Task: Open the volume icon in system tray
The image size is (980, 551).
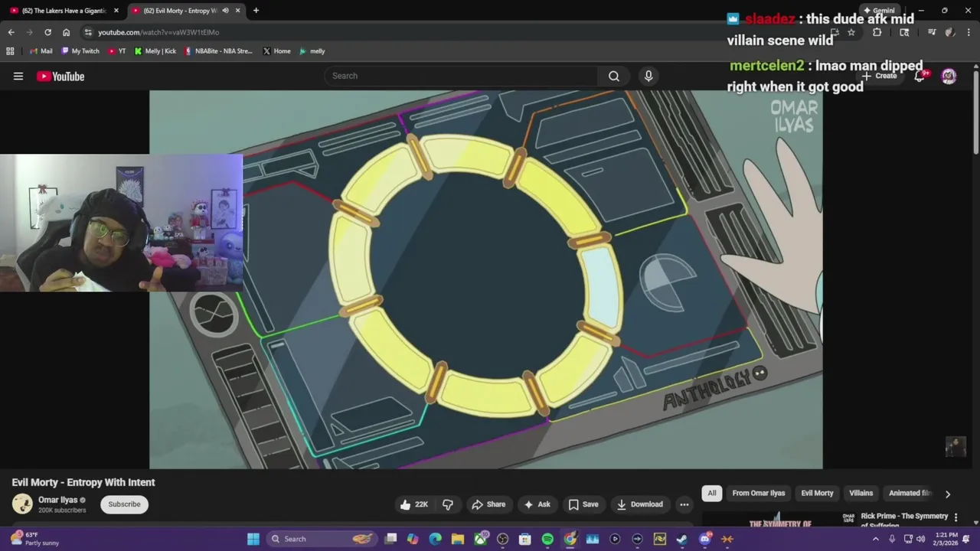Action: 920,539
